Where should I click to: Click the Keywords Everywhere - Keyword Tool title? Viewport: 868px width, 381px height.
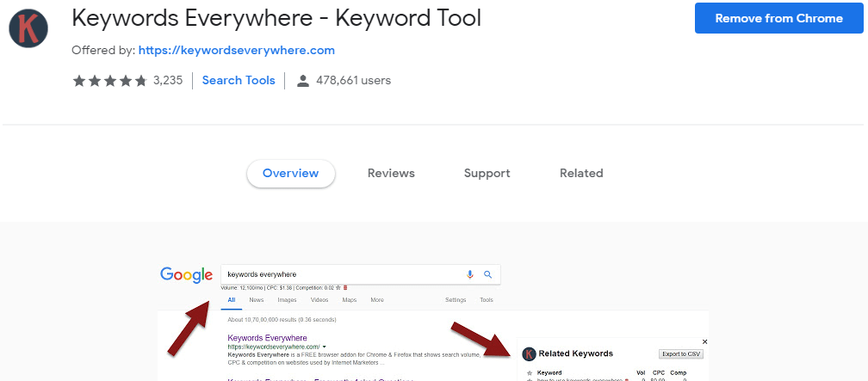click(276, 18)
